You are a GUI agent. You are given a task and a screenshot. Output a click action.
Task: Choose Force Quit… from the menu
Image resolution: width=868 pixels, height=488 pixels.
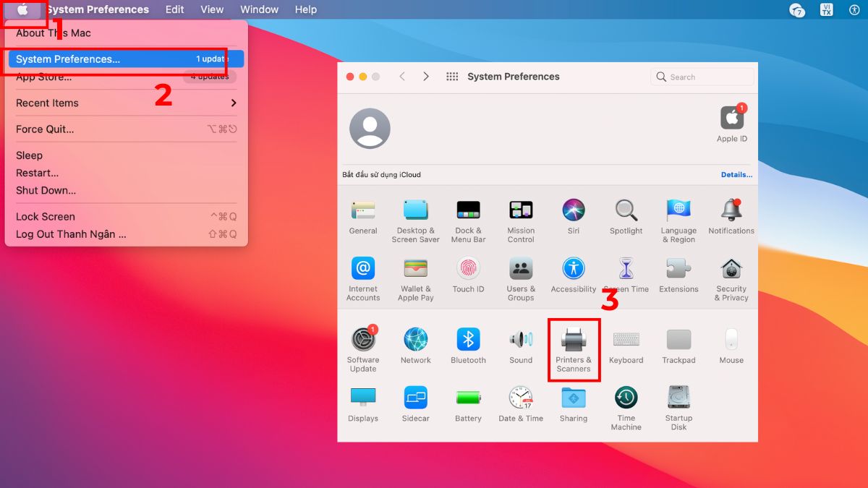127,129
